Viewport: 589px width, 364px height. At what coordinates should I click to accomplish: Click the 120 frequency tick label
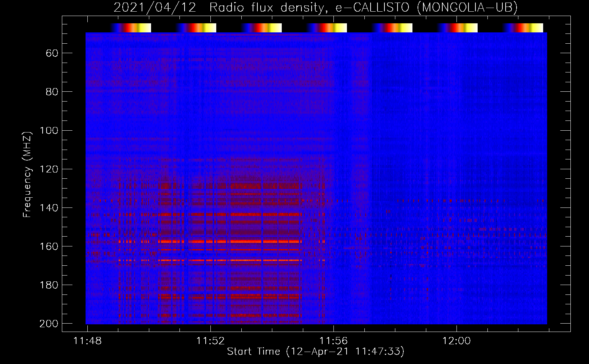[49, 169]
